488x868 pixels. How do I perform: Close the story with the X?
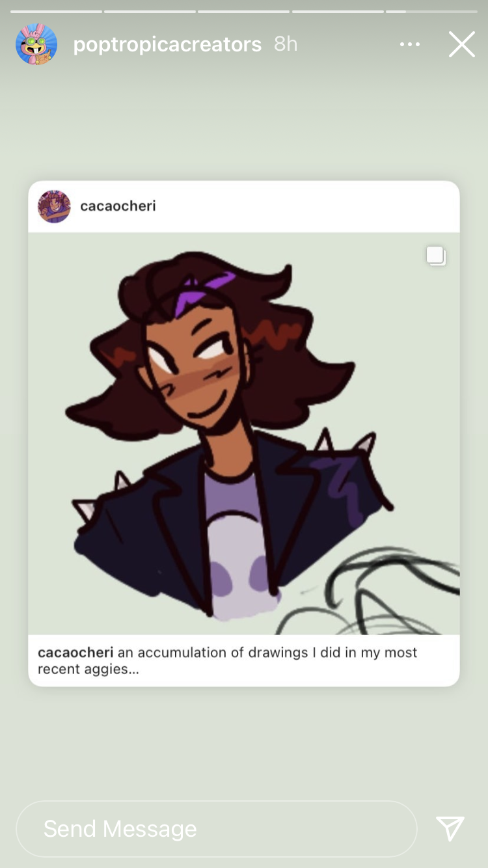point(461,44)
